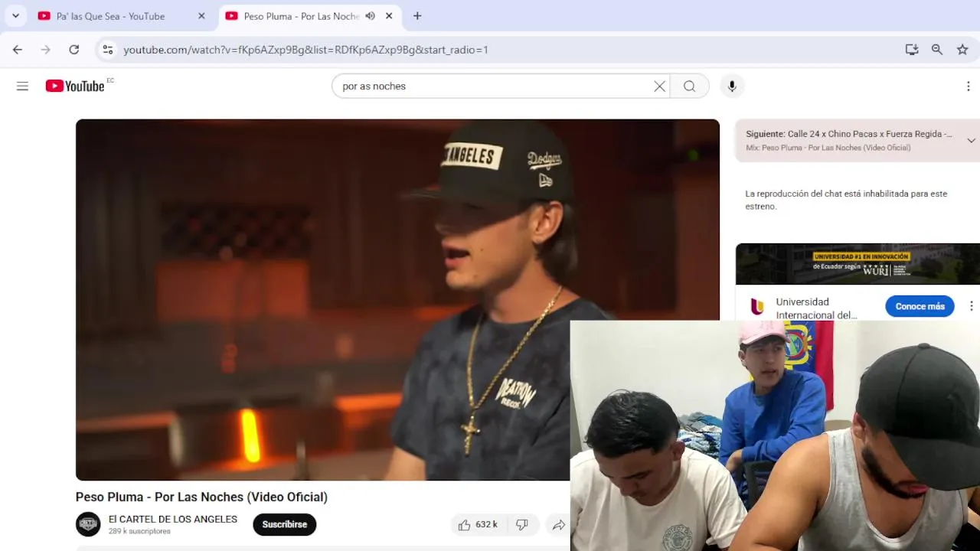This screenshot has width=980, height=551.
Task: Click the browser forward arrow
Action: coord(46,50)
